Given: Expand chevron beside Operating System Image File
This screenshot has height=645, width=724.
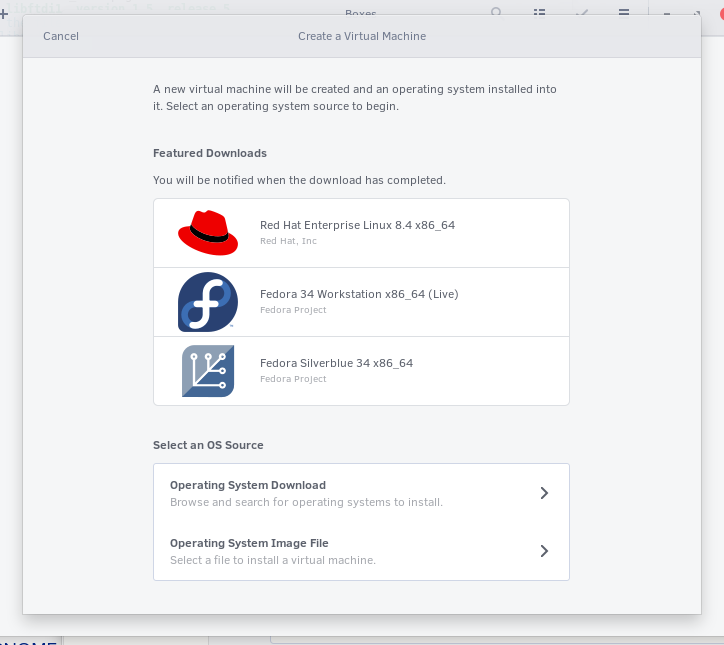Looking at the screenshot, I should click(x=544, y=551).
